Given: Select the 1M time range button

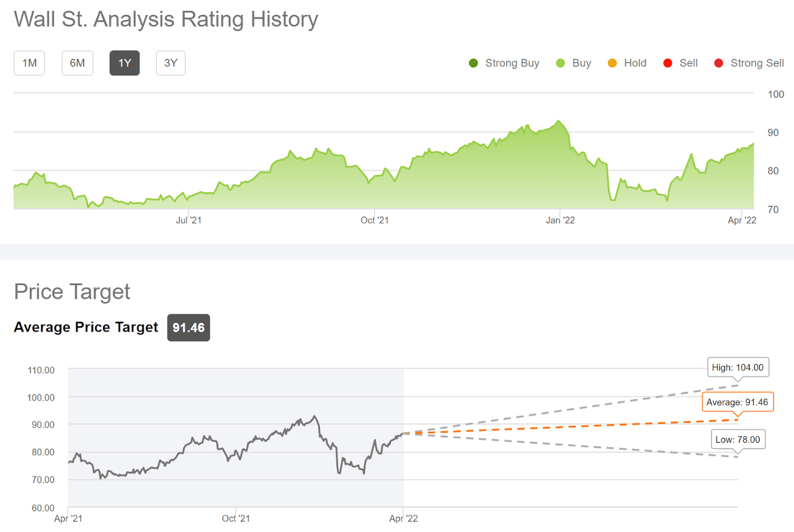Looking at the screenshot, I should [x=29, y=63].
